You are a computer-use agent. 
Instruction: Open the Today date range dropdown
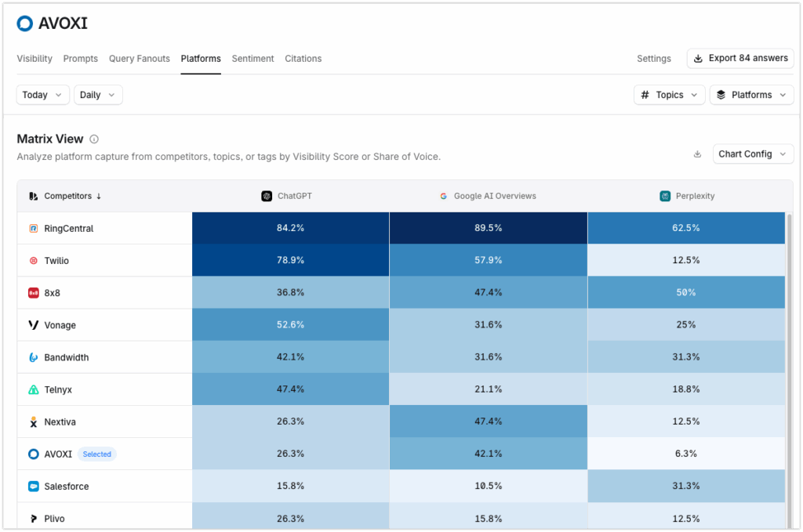pos(42,94)
